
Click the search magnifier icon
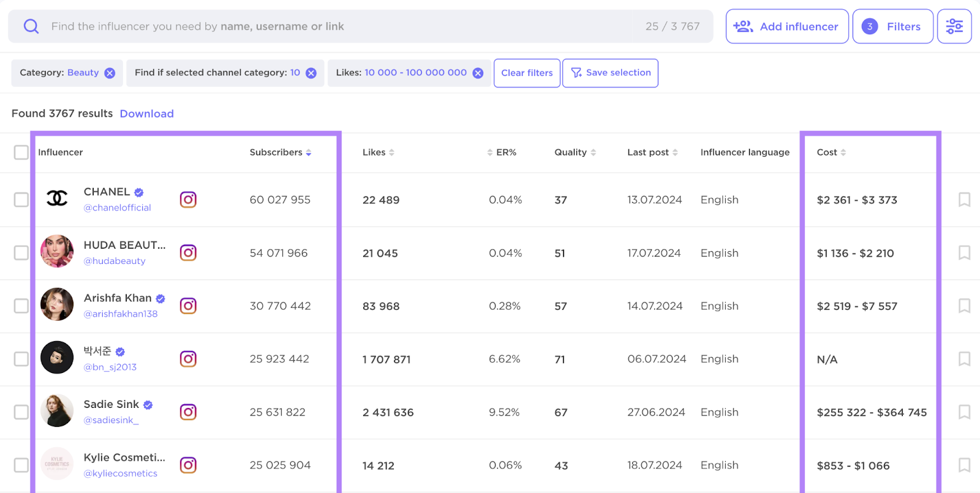31,26
